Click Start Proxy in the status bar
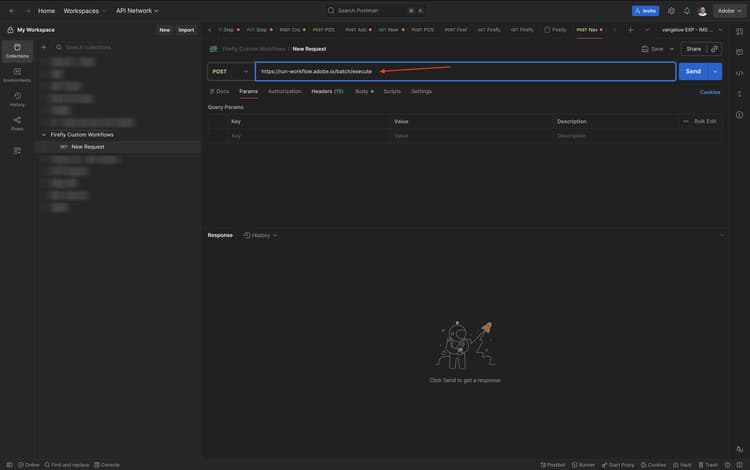Viewport: 750px width, 470px height. (x=618, y=465)
